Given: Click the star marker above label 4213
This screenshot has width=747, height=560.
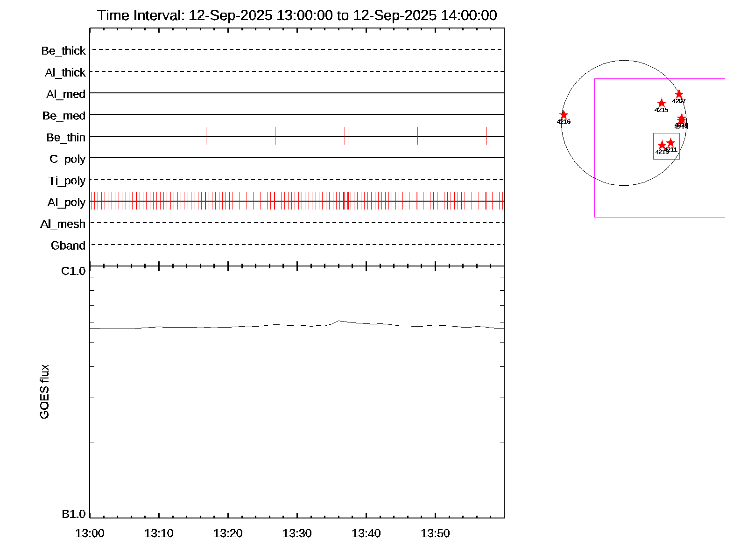Looking at the screenshot, I should click(x=662, y=145).
